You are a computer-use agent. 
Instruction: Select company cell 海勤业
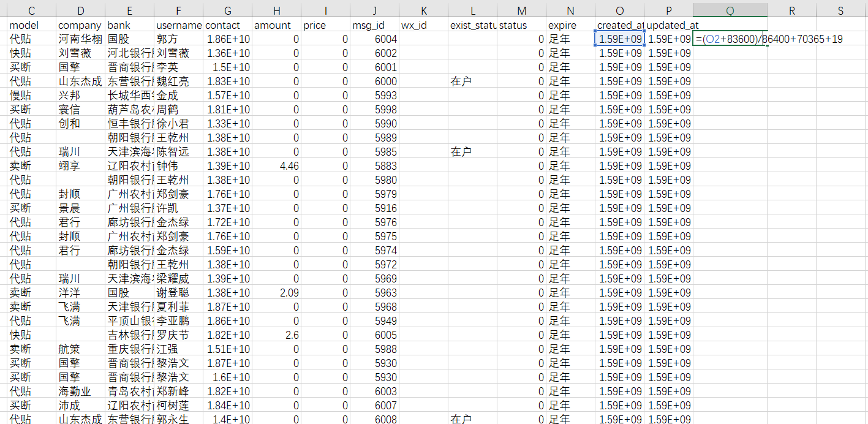coord(81,392)
